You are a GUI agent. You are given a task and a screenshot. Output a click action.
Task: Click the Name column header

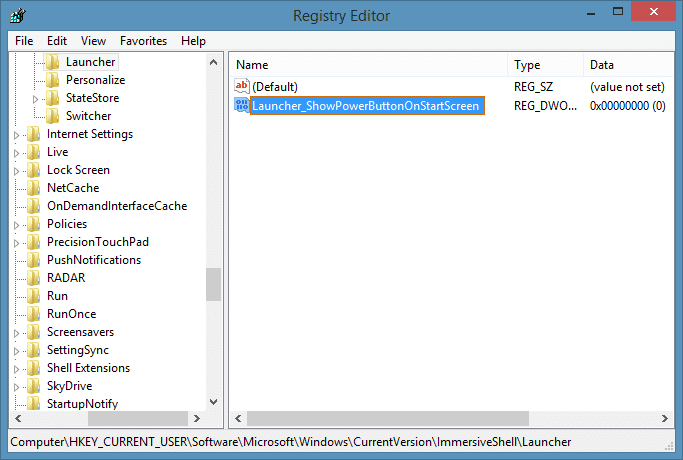[x=369, y=65]
